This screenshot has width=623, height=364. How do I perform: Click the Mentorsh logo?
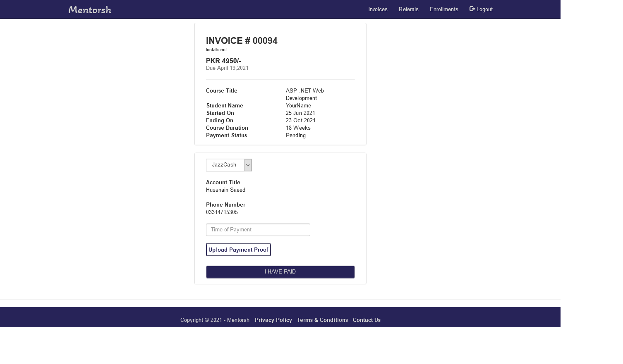click(x=90, y=10)
